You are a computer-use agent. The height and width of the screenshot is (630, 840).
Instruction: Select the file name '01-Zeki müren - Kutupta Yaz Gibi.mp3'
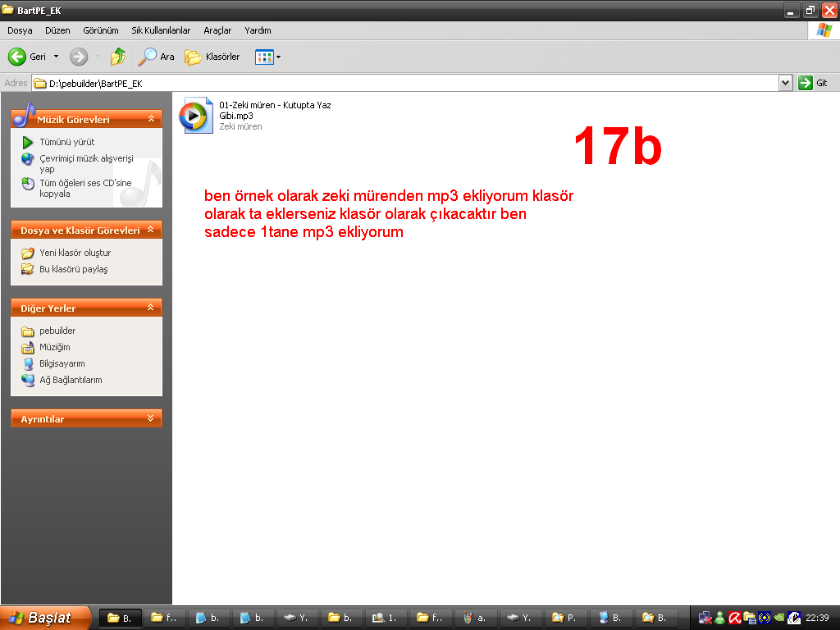tap(275, 111)
